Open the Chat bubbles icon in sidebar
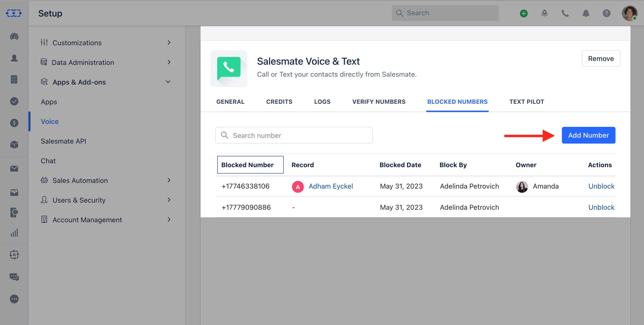 click(14, 277)
